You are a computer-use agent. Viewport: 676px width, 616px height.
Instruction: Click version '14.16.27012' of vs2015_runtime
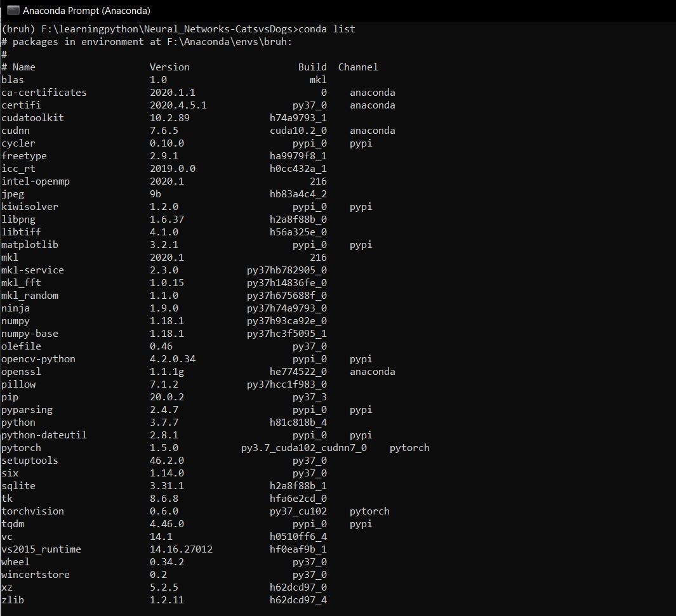(x=181, y=549)
